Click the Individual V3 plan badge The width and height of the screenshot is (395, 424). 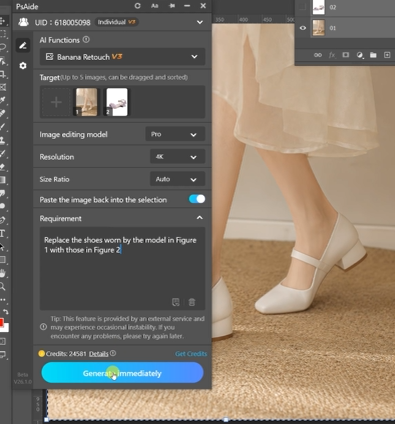tap(116, 22)
